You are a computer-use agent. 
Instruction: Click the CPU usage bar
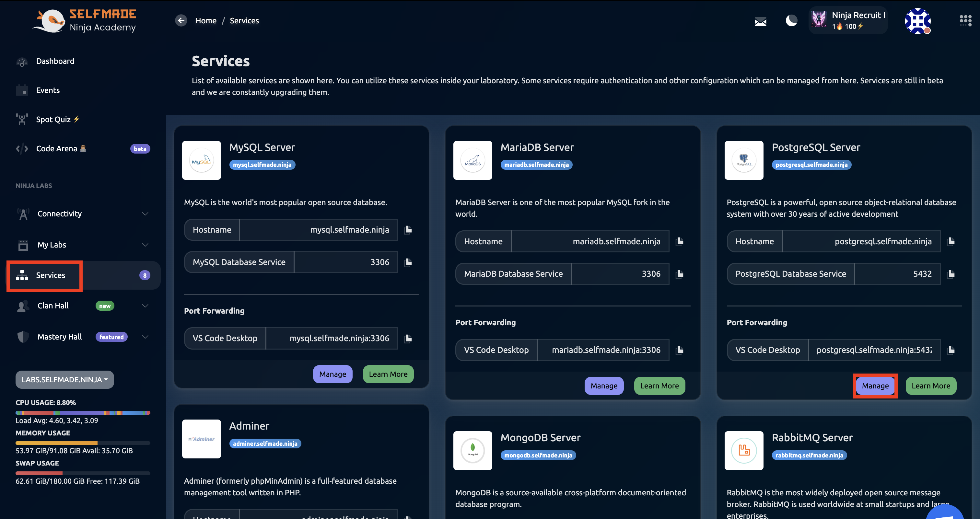83,413
